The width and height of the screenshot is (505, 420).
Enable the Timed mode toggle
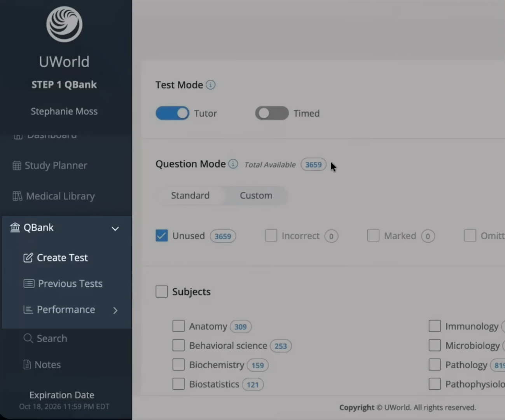coord(272,113)
